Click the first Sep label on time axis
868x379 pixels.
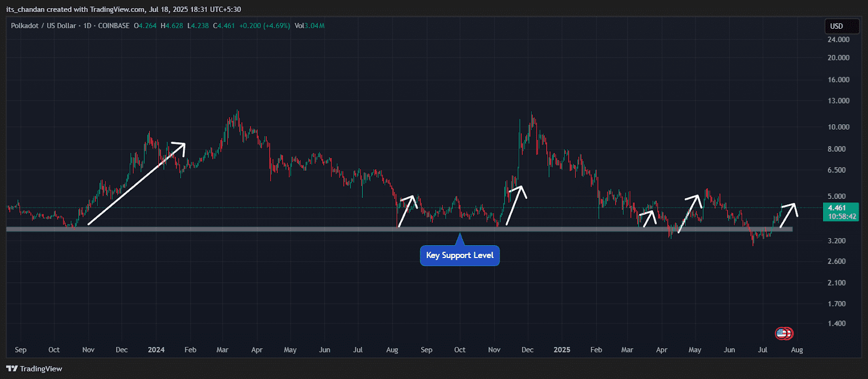(x=21, y=350)
